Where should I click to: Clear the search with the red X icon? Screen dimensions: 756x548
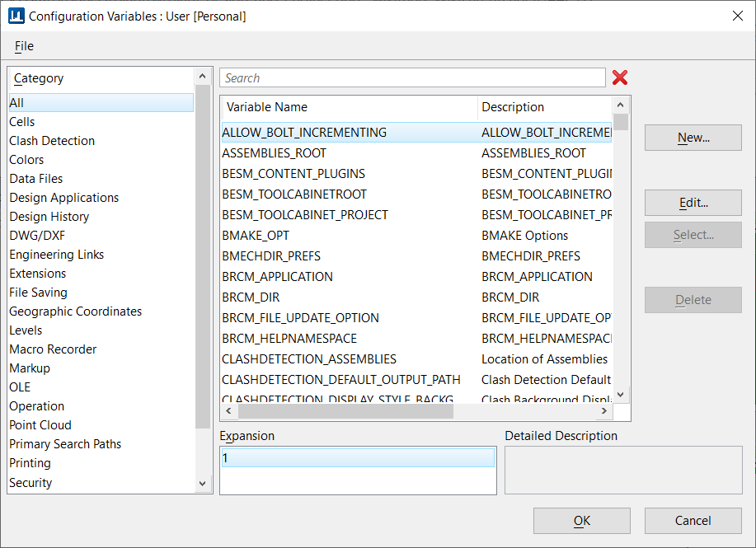620,77
